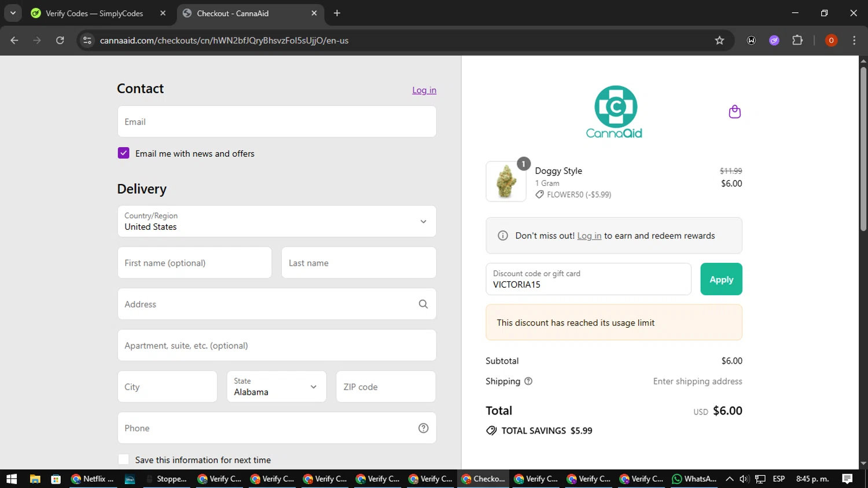The width and height of the screenshot is (868, 488).
Task: Open File Explorer from the taskbar
Action: (35, 479)
